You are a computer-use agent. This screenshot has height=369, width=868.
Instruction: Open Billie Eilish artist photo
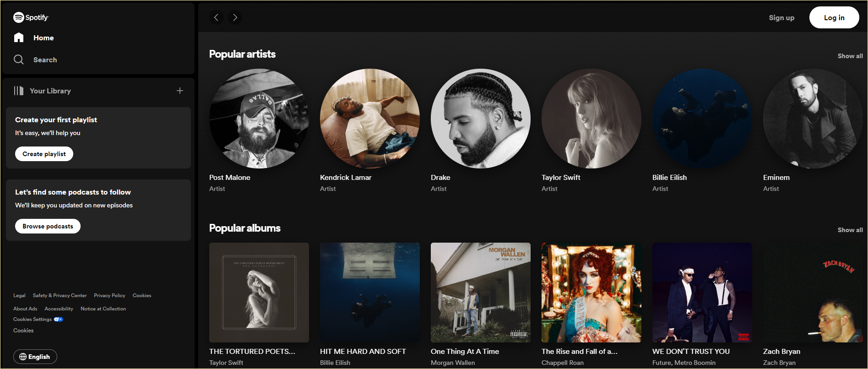[x=702, y=119]
